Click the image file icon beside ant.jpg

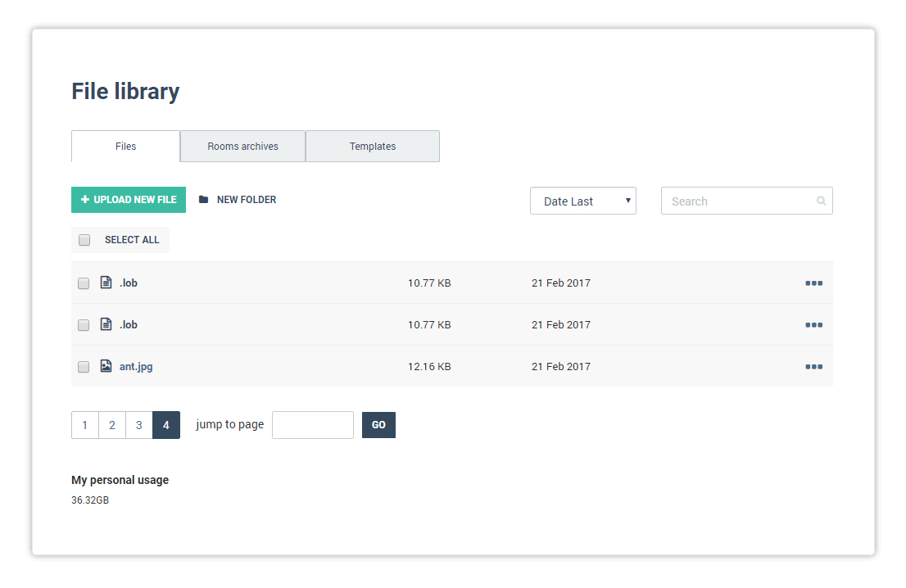pyautogui.click(x=106, y=365)
